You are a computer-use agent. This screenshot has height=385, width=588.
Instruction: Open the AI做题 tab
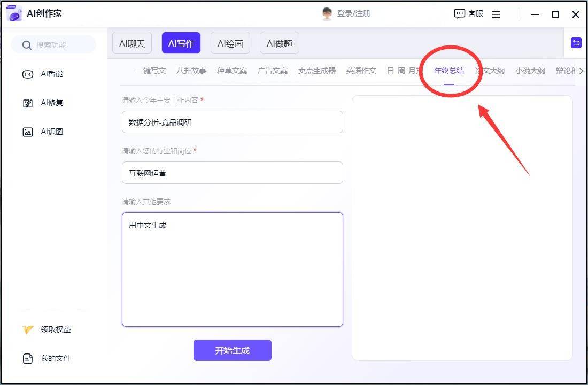coord(279,43)
